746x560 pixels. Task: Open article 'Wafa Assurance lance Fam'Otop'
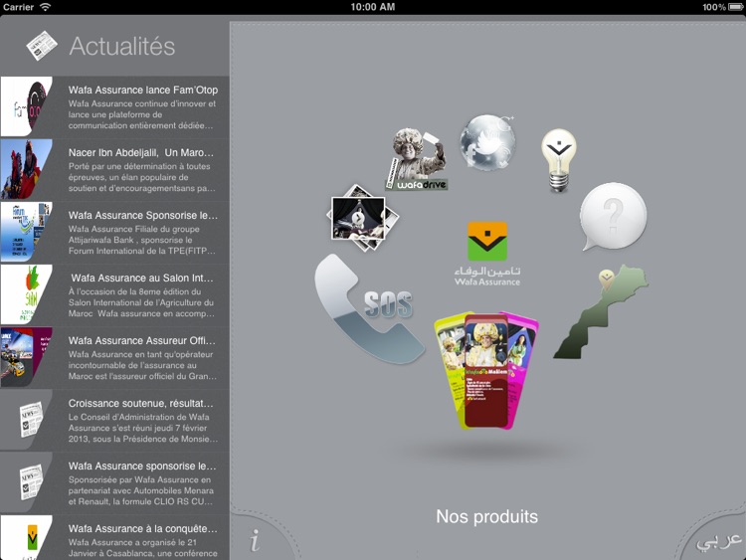coord(114,107)
